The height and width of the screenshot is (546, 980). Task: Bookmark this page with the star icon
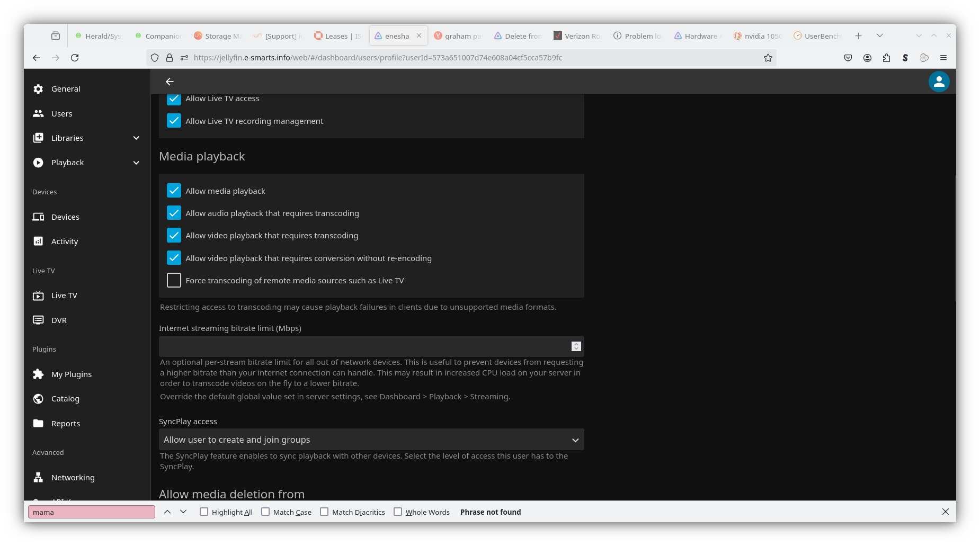click(x=768, y=58)
